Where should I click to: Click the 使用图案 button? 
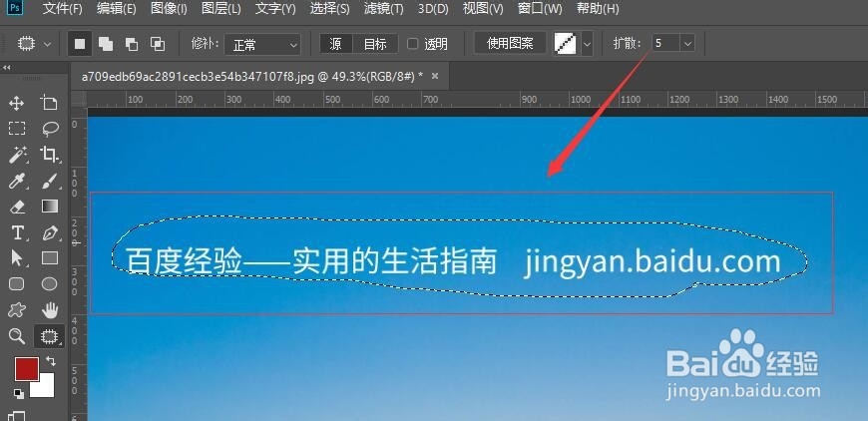point(510,43)
